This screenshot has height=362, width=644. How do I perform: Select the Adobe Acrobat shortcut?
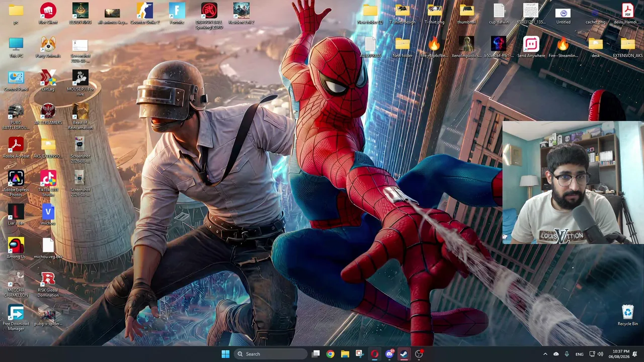(x=16, y=148)
